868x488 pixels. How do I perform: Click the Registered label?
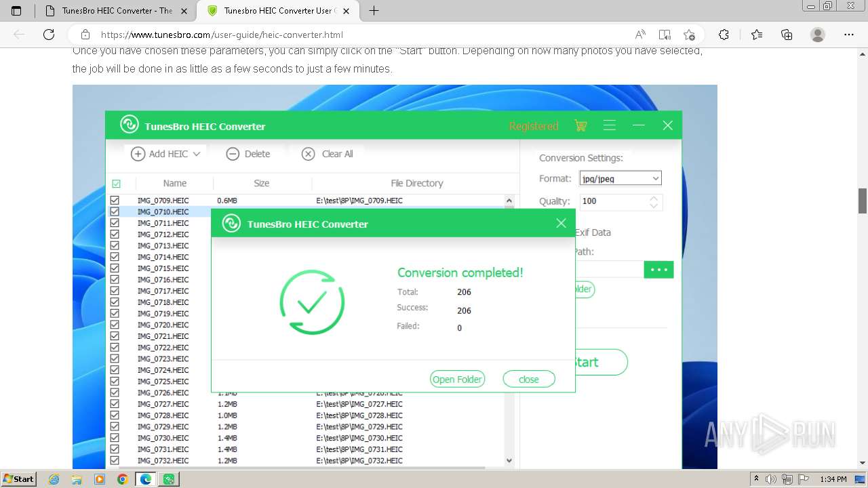534,126
